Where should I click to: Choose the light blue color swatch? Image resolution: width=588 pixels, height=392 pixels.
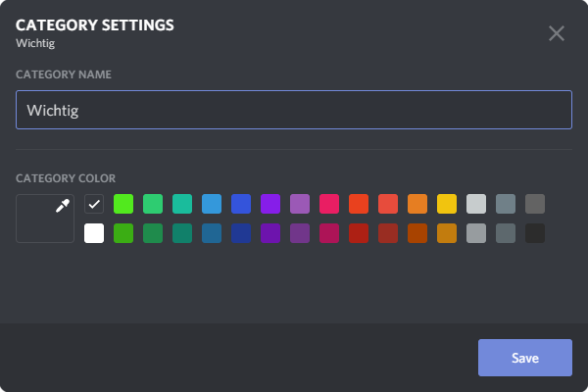tap(212, 204)
